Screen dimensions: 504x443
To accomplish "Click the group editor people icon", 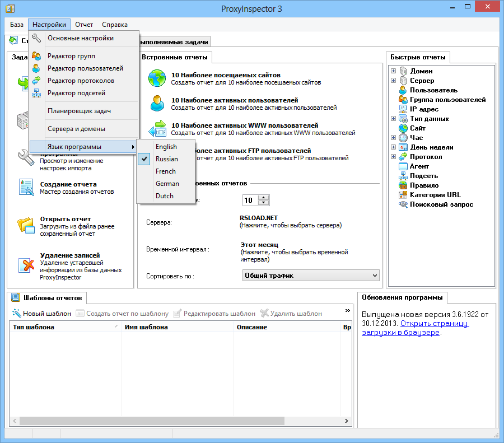I will pyautogui.click(x=36, y=56).
